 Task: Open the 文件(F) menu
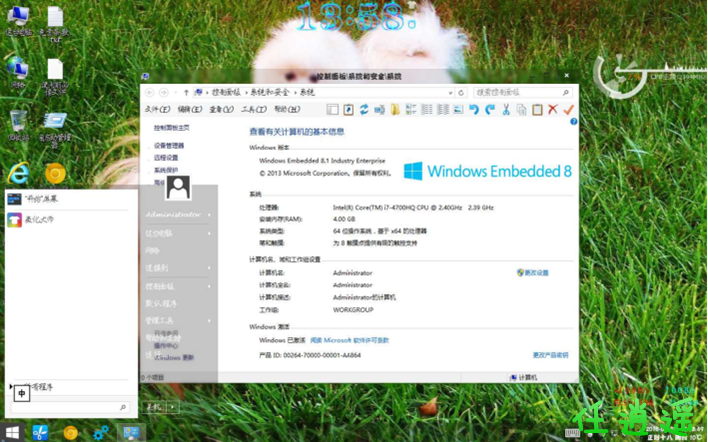tap(158, 109)
